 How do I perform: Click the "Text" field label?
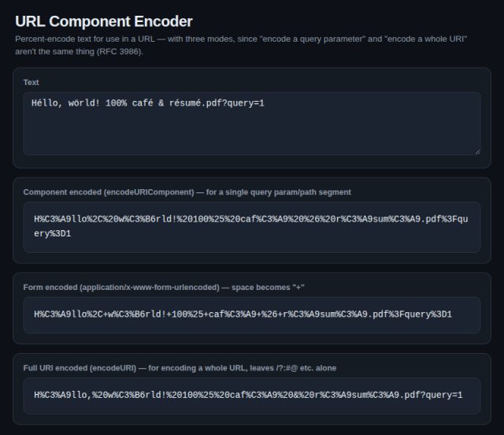[x=31, y=83]
